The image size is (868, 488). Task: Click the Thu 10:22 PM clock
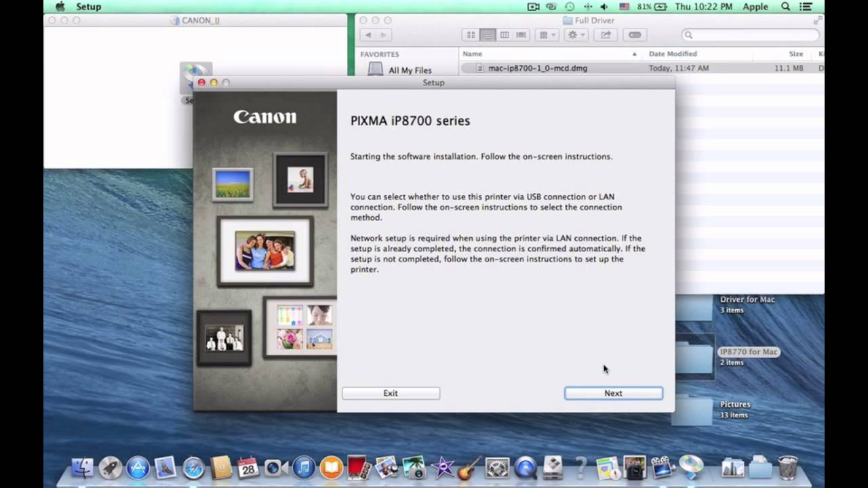coord(704,7)
